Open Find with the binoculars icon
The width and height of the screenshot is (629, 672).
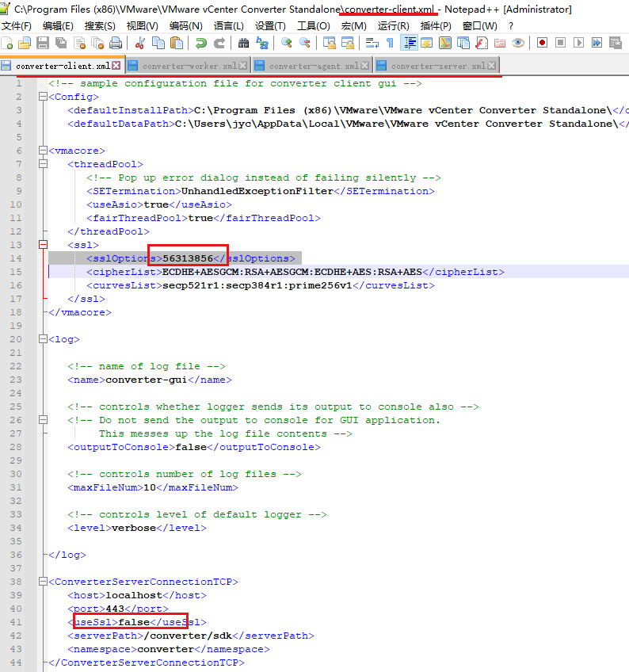pos(243,43)
